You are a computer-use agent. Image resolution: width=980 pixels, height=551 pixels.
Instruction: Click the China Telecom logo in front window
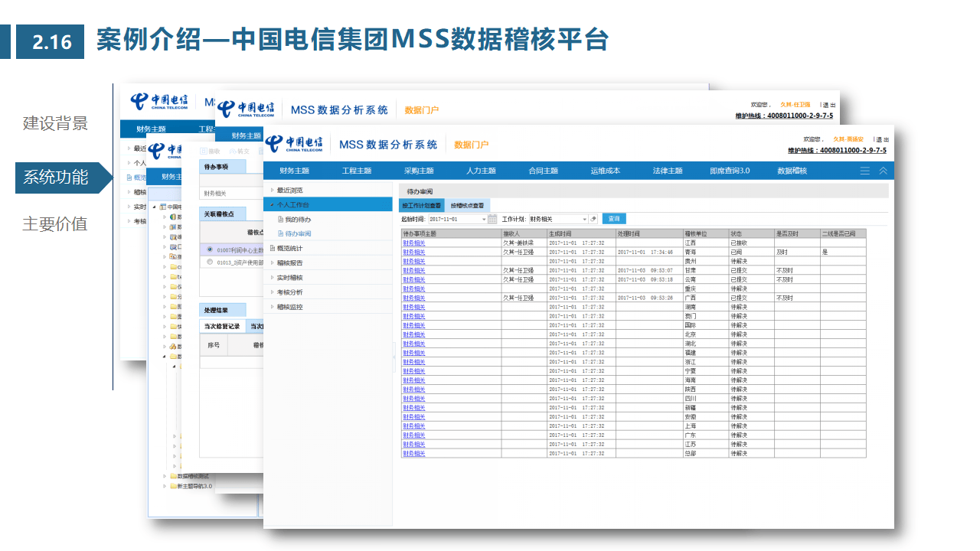[x=294, y=144]
